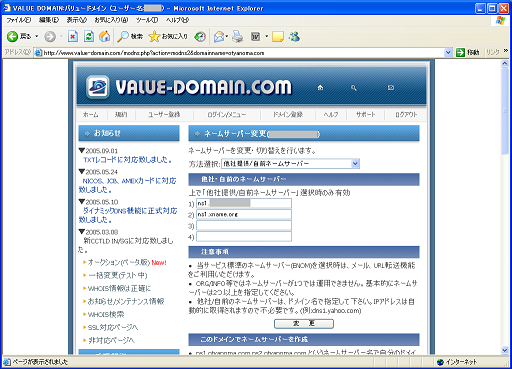Click the address bar URL field

(x=243, y=53)
